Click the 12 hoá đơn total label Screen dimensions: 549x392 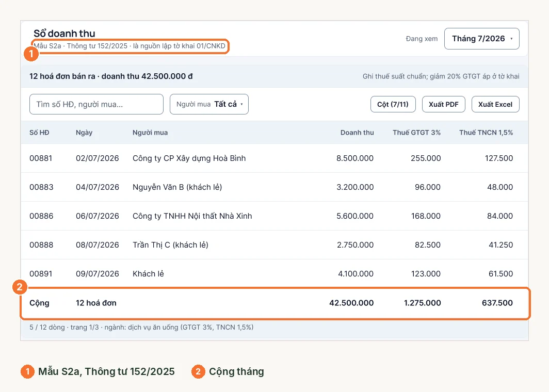(96, 303)
